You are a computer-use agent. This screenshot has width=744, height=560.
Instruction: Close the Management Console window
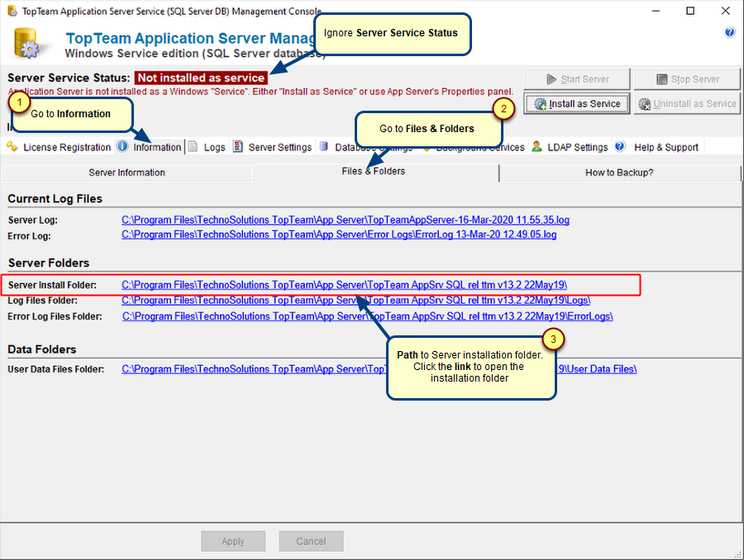(x=725, y=11)
